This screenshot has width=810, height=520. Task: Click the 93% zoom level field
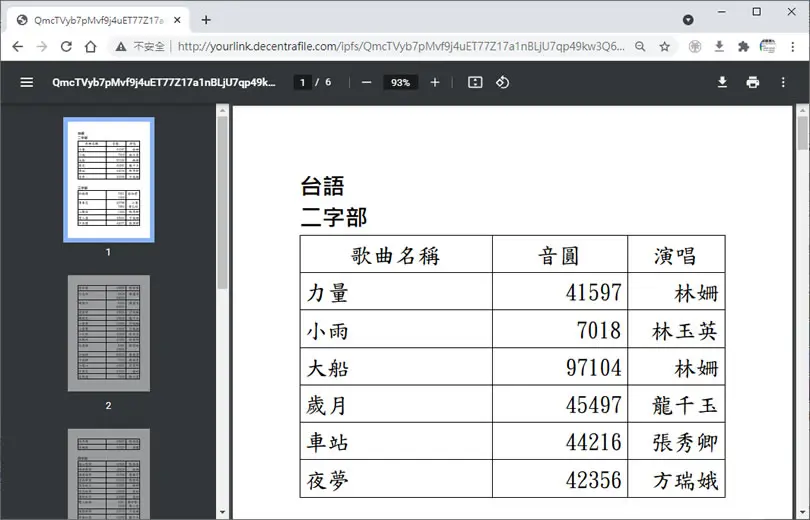(400, 83)
